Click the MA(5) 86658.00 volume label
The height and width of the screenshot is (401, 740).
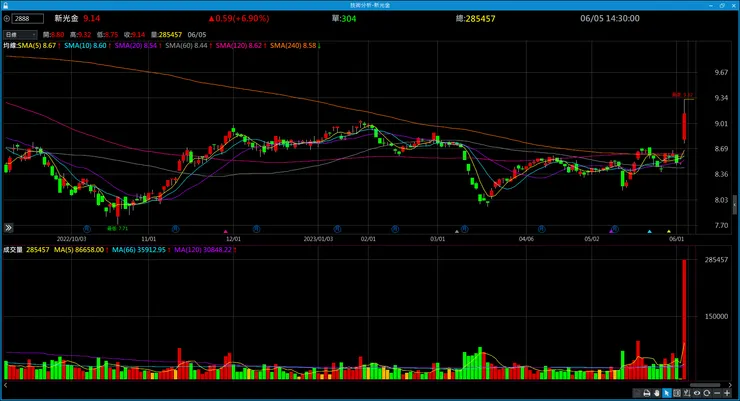coord(79,250)
